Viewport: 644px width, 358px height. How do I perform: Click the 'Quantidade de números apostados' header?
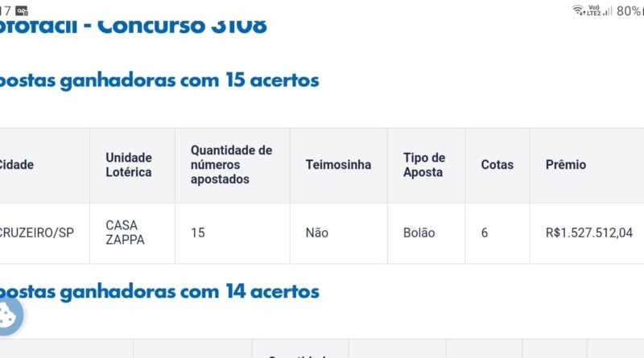coord(231,165)
